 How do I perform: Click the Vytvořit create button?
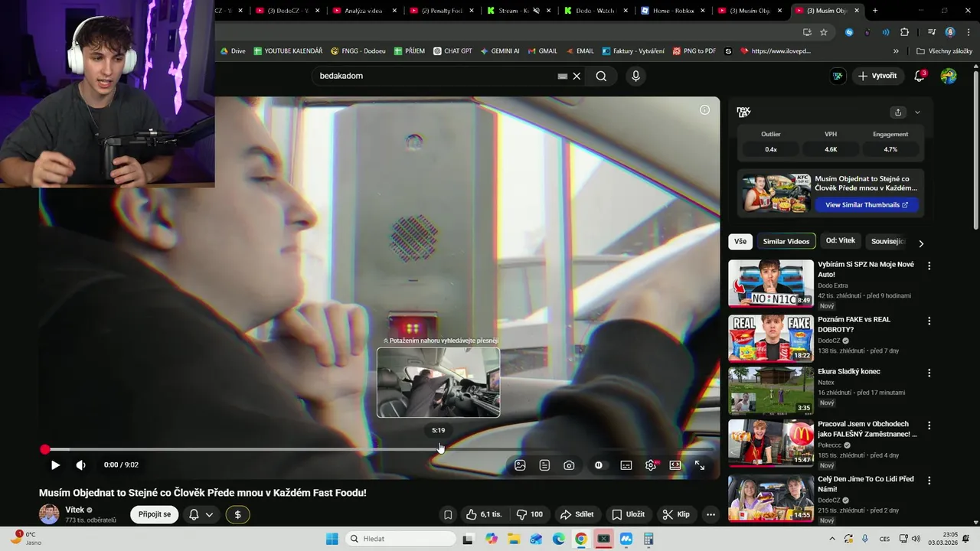tap(877, 76)
